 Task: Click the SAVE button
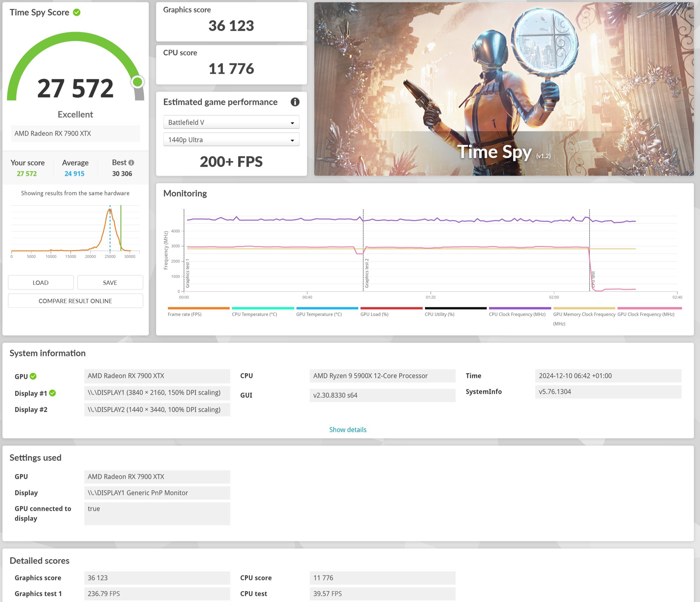110,283
